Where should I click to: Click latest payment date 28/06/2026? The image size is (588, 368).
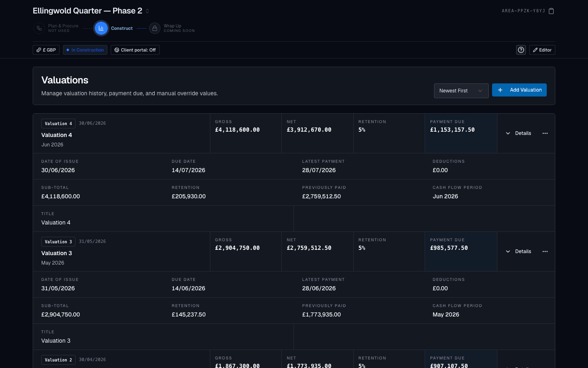coord(319,288)
